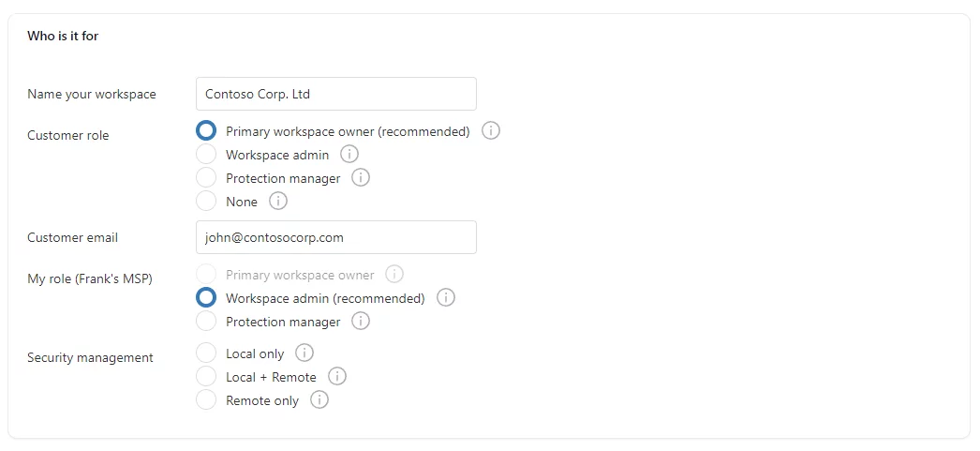Click info icon beside Workspace admin (recommended)
This screenshot has width=980, height=451.
point(446,298)
